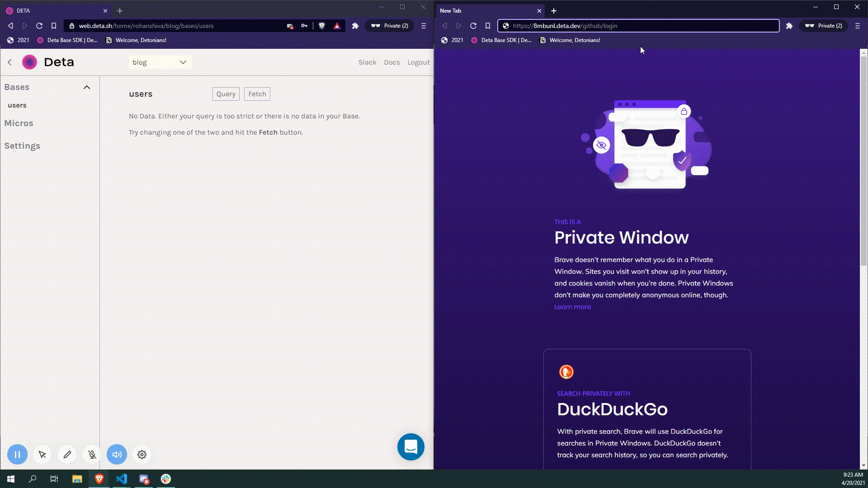Collapse the Bases section

click(x=87, y=87)
